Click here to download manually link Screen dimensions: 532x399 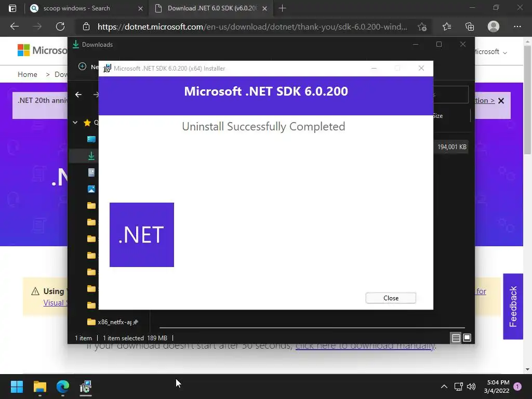(365, 346)
